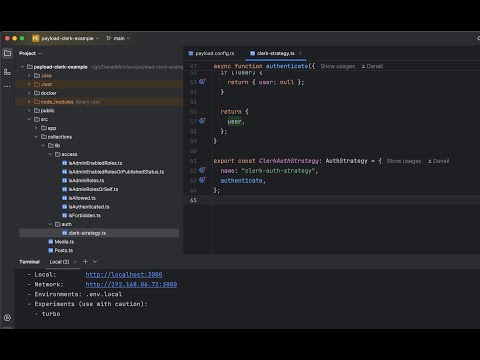Close the clerk-strategy.ts editor tab
Screen dimensions: 480x360
point(300,53)
